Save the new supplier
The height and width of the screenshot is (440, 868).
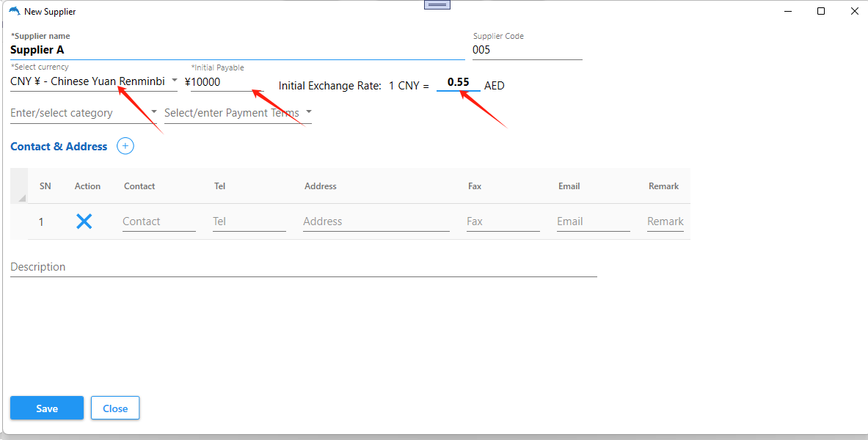pos(47,408)
